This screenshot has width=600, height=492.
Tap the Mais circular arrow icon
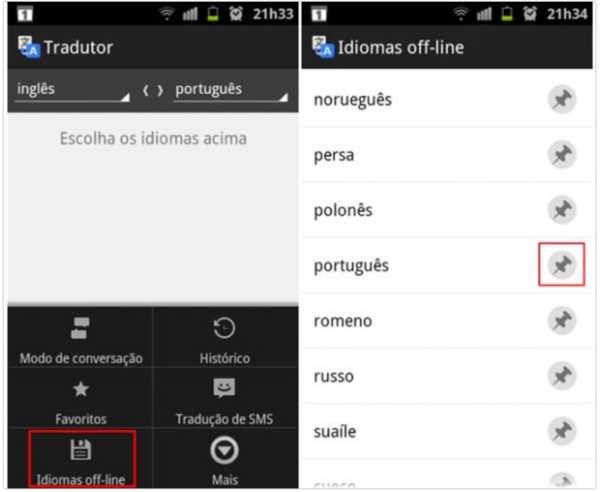(x=224, y=450)
